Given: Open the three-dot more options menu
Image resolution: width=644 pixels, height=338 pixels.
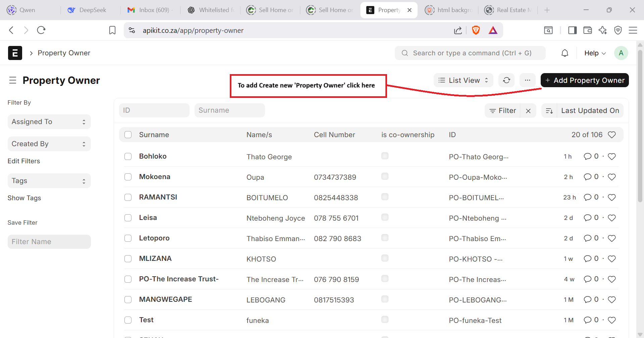Looking at the screenshot, I should pos(527,80).
